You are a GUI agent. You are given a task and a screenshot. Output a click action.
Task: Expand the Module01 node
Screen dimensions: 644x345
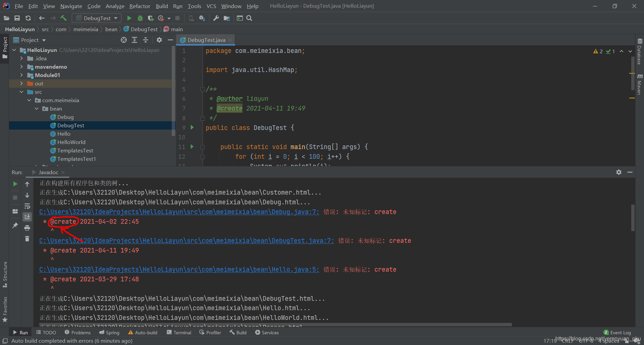coord(21,75)
